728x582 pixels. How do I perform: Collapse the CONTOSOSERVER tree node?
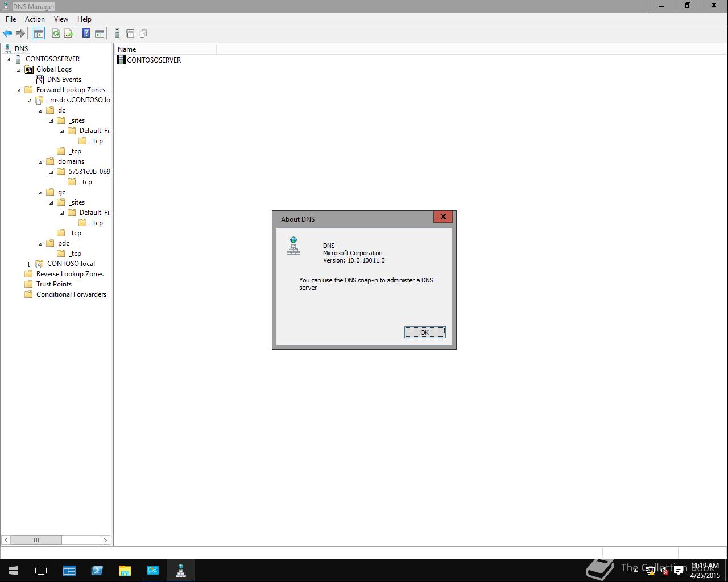[8, 59]
